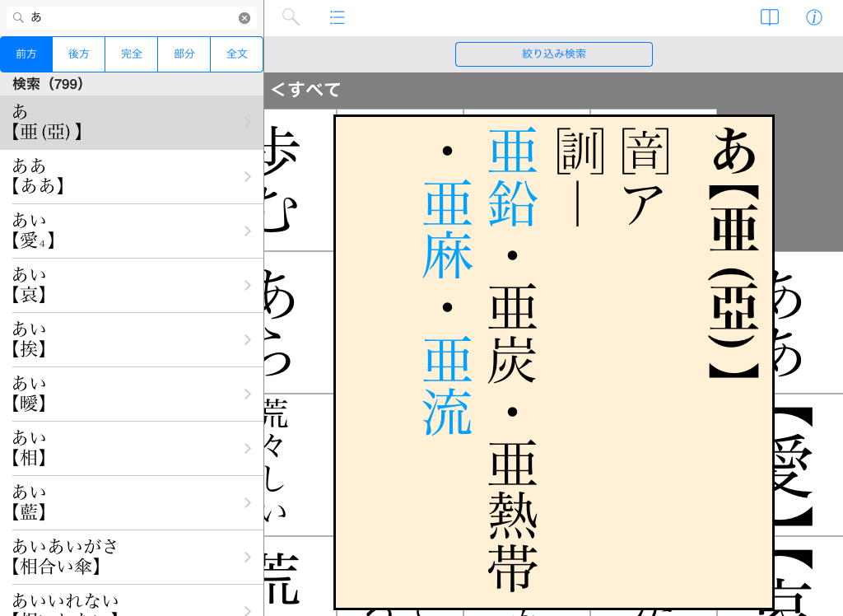Open the ああ entry chevron
Image resolution: width=843 pixels, height=616 pixels.
(247, 176)
